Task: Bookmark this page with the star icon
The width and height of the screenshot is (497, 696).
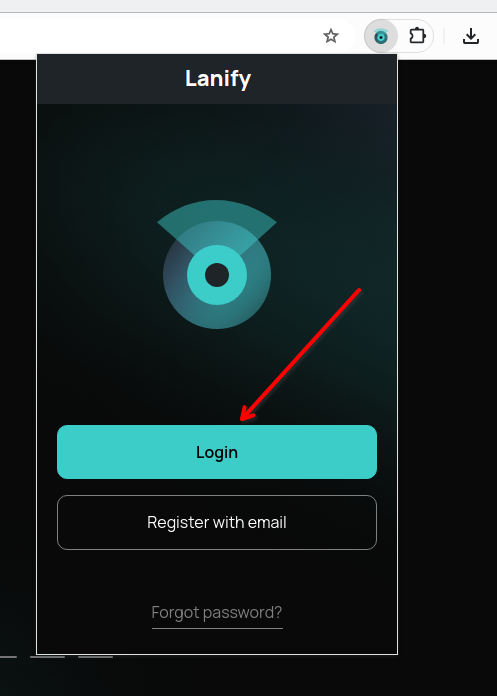Action: pos(331,36)
